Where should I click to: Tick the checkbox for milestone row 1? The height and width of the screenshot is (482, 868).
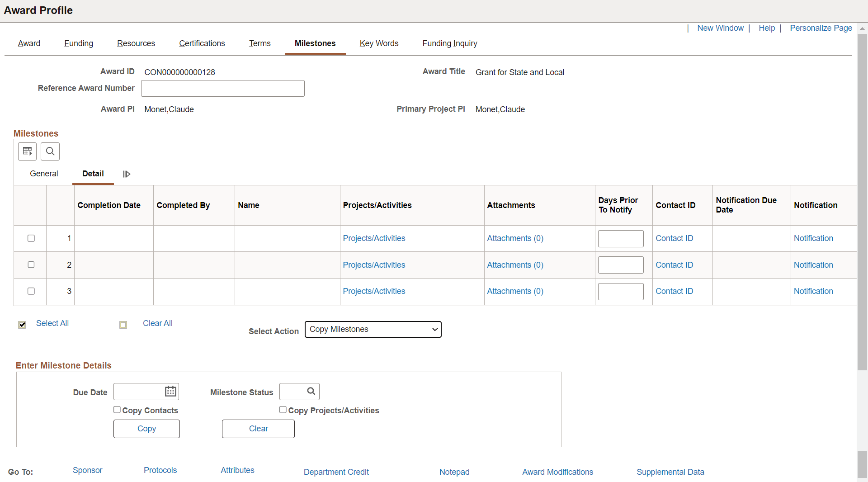31,238
